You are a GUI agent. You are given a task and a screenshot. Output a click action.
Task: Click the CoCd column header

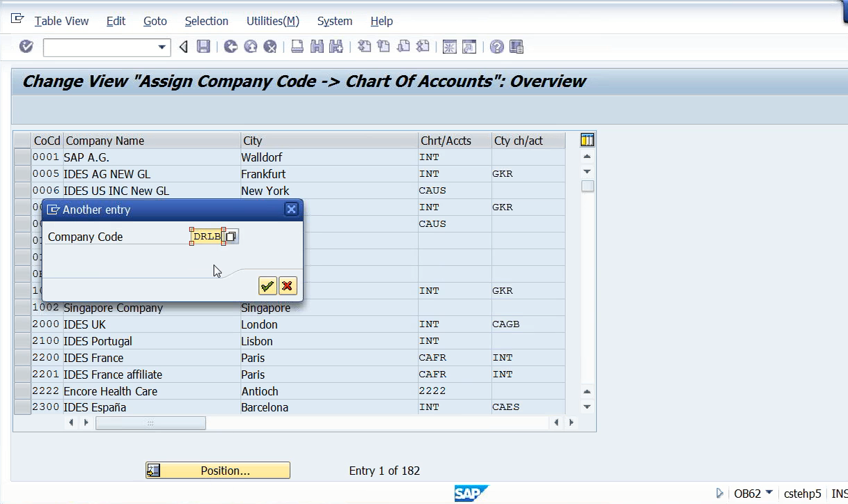[47, 141]
